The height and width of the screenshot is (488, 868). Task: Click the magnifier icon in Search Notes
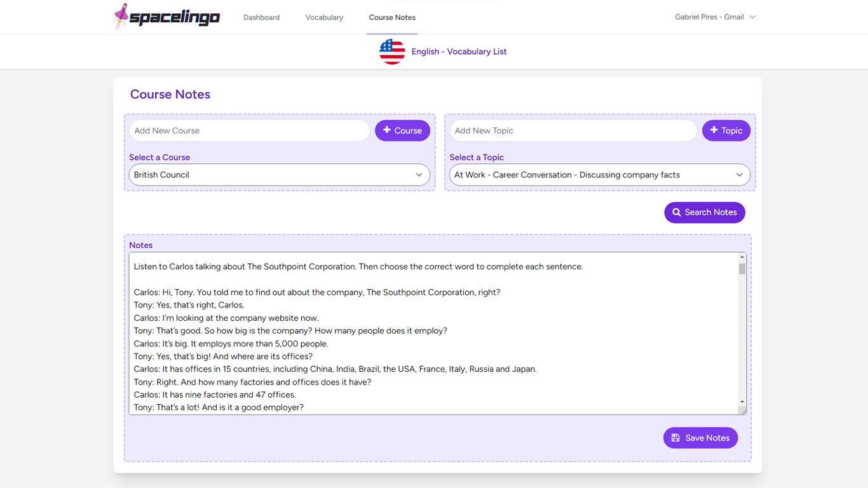(677, 212)
